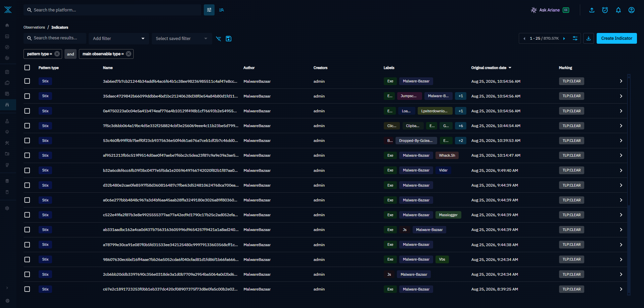
Task: Check the row starting 3ab6ed7b7cb2
Action: [27, 81]
